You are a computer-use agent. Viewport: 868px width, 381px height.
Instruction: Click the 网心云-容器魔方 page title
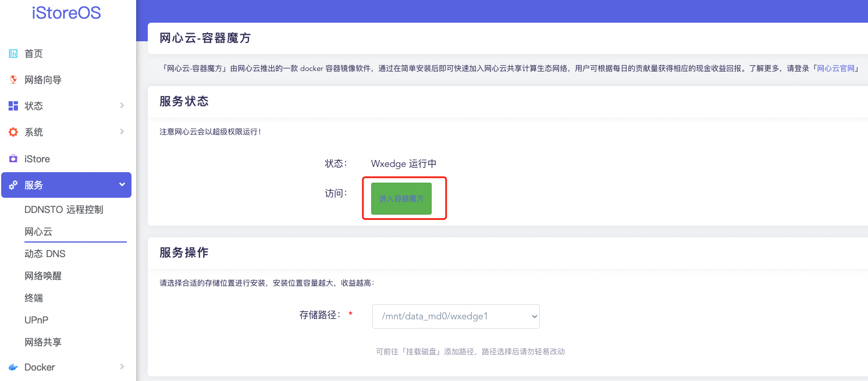click(205, 38)
